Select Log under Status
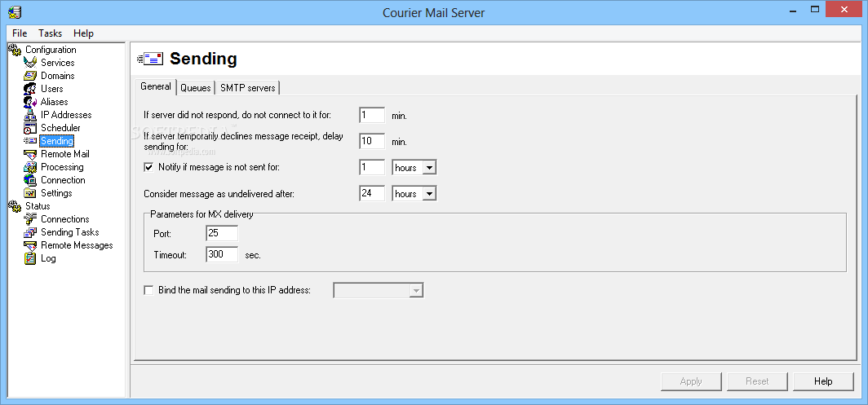 [48, 258]
